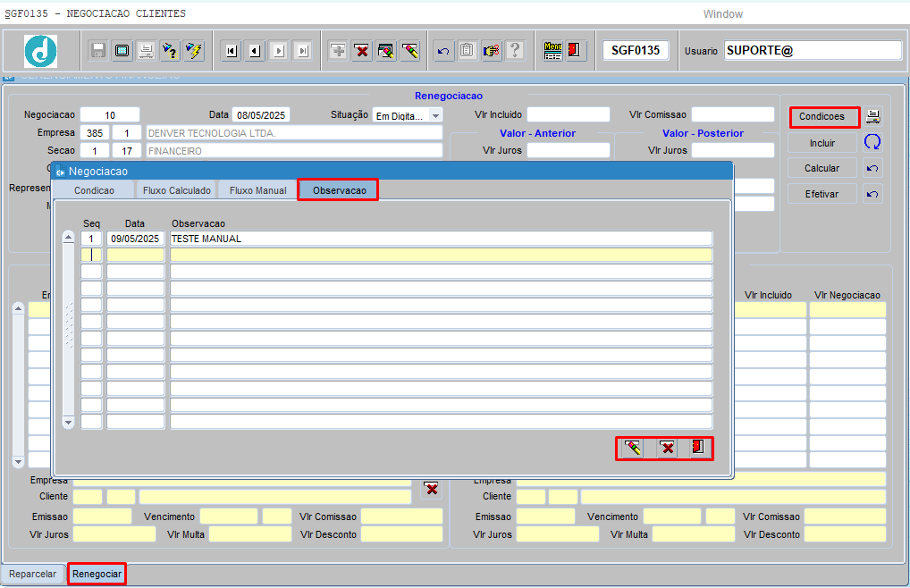Screen dimensions: 910x588
Task: Click the Efetivar button
Action: point(822,194)
